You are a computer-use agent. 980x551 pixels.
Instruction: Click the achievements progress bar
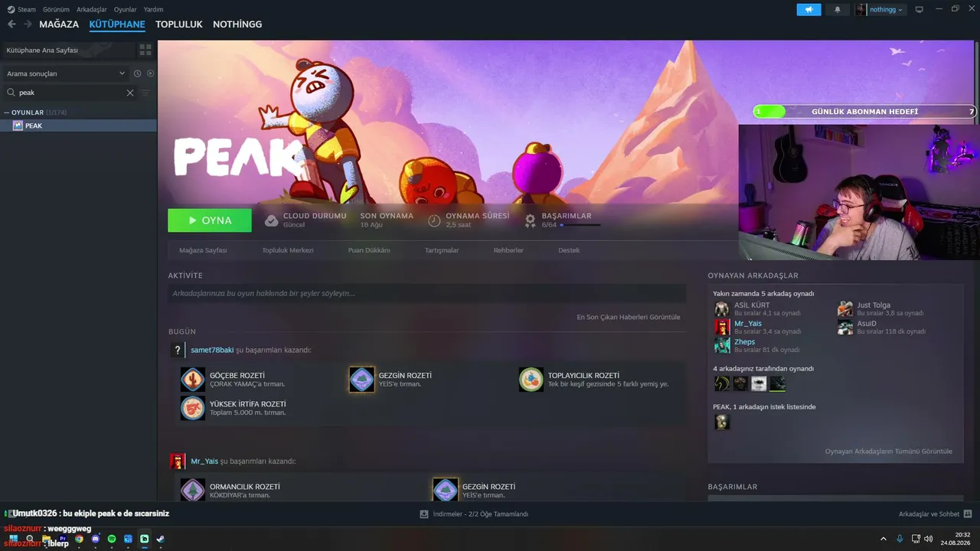[580, 225]
